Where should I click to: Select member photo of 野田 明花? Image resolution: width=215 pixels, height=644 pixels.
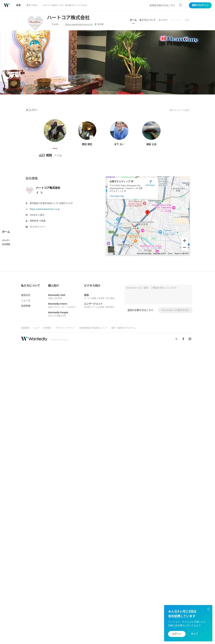click(x=87, y=131)
